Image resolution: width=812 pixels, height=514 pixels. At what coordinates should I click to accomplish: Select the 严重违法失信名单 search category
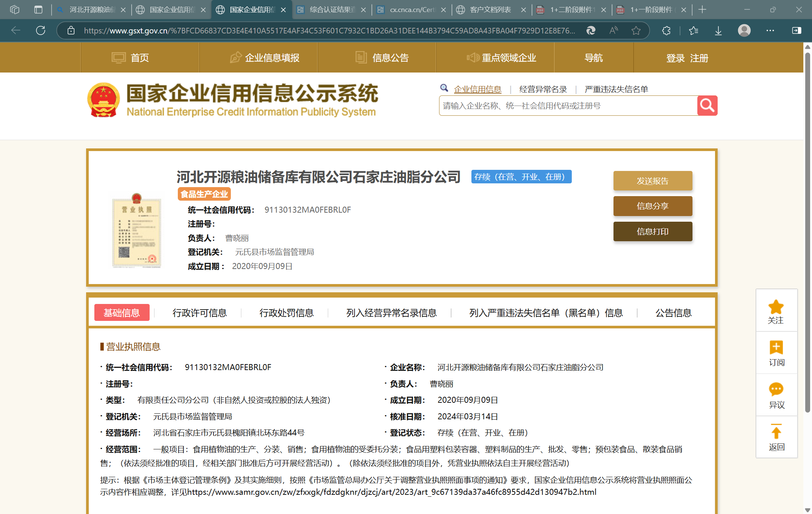[x=616, y=89]
